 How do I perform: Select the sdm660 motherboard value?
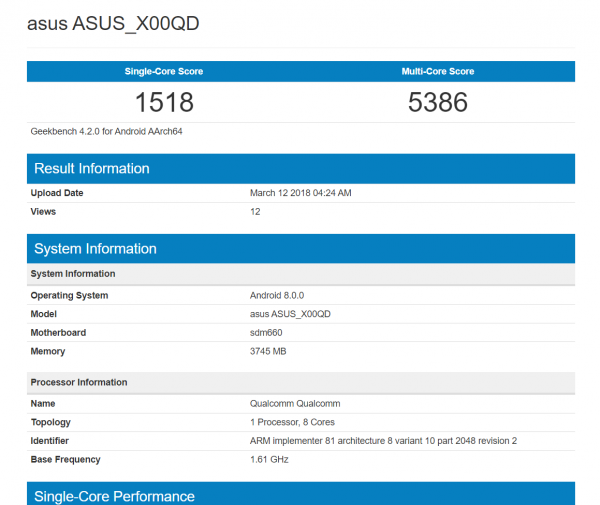pyautogui.click(x=266, y=333)
